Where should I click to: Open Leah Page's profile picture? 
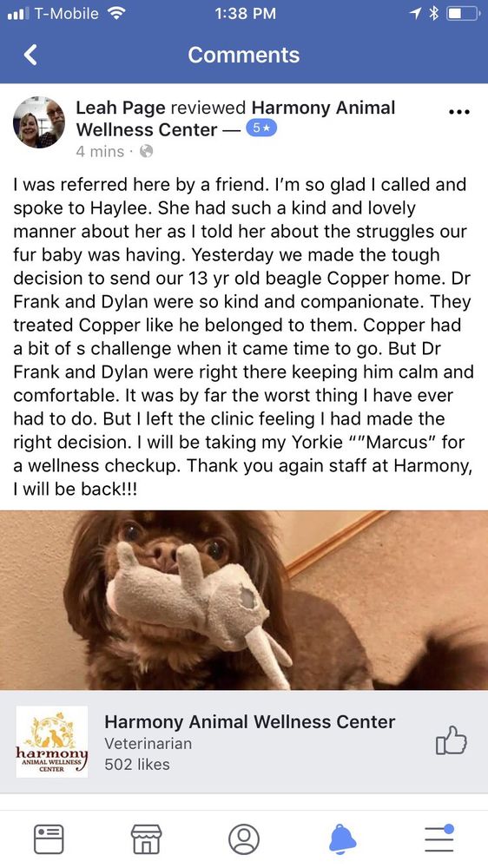[x=39, y=122]
